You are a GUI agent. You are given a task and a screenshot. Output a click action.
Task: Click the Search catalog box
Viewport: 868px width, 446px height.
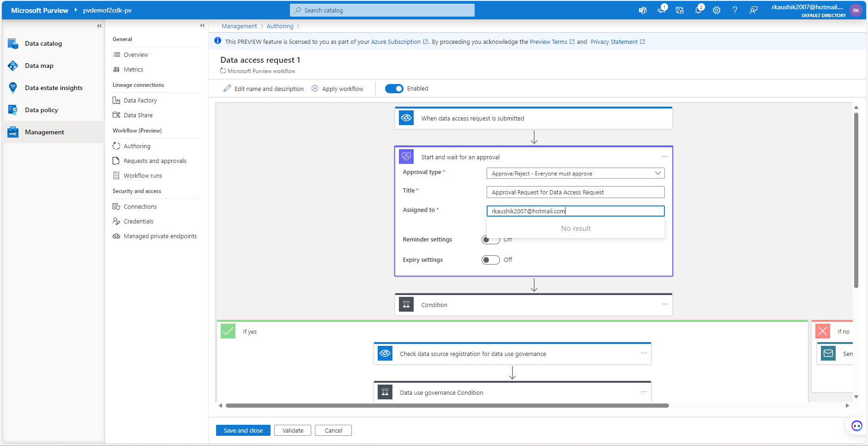pos(382,10)
